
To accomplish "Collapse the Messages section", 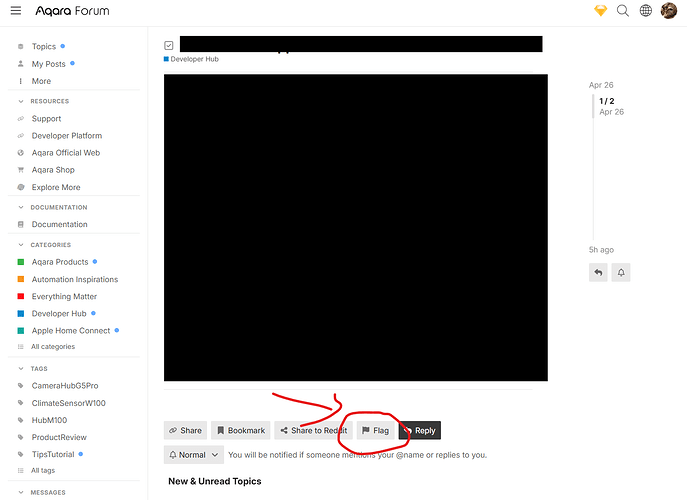I will (48, 493).
